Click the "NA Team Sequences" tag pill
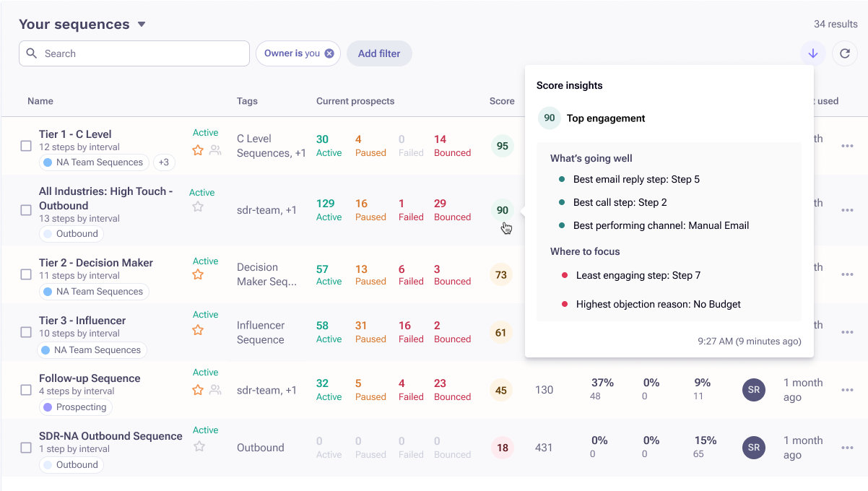This screenshot has height=491, width=868. [x=93, y=162]
